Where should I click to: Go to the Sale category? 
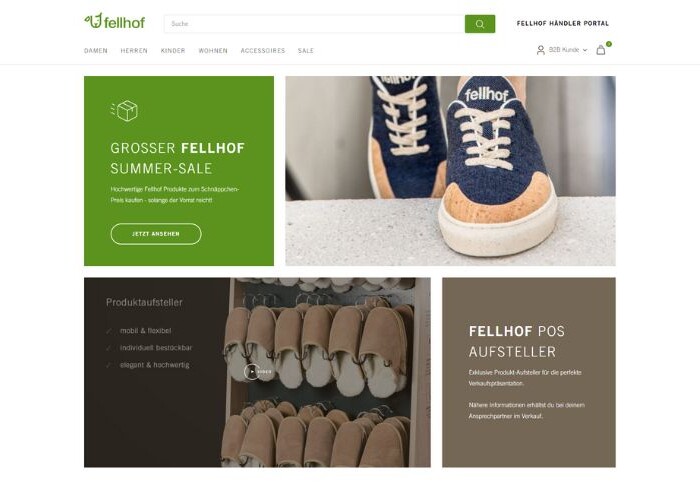click(x=306, y=51)
